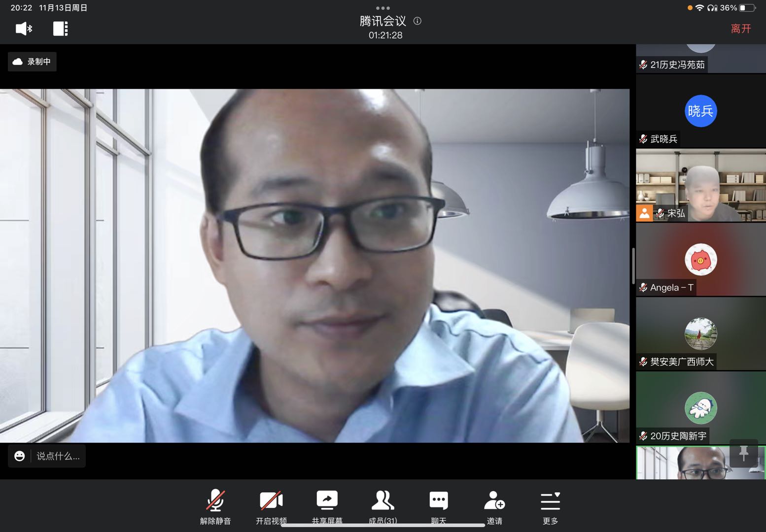Turn on camera with 开启视频
766x532 pixels.
coord(271,506)
